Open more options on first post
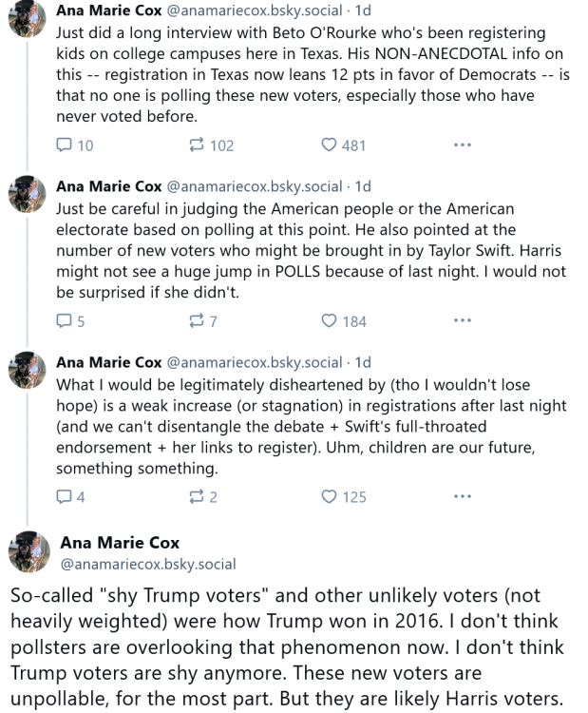The height and width of the screenshot is (713, 588). click(x=463, y=145)
